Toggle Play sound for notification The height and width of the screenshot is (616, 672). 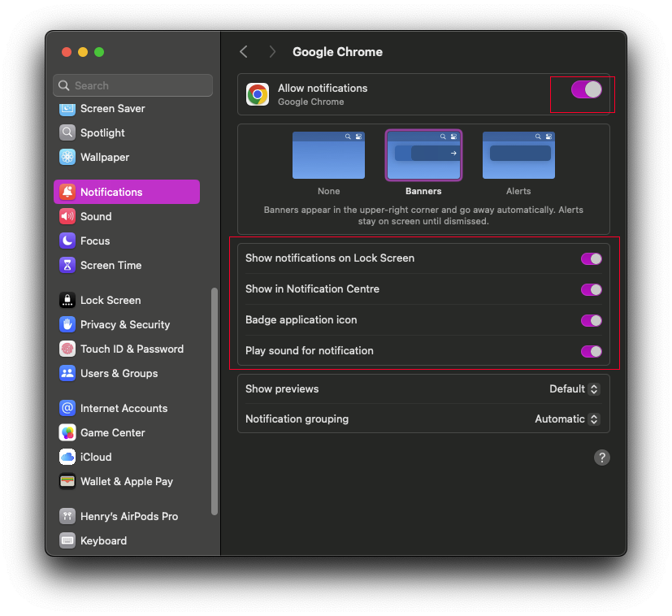tap(591, 351)
